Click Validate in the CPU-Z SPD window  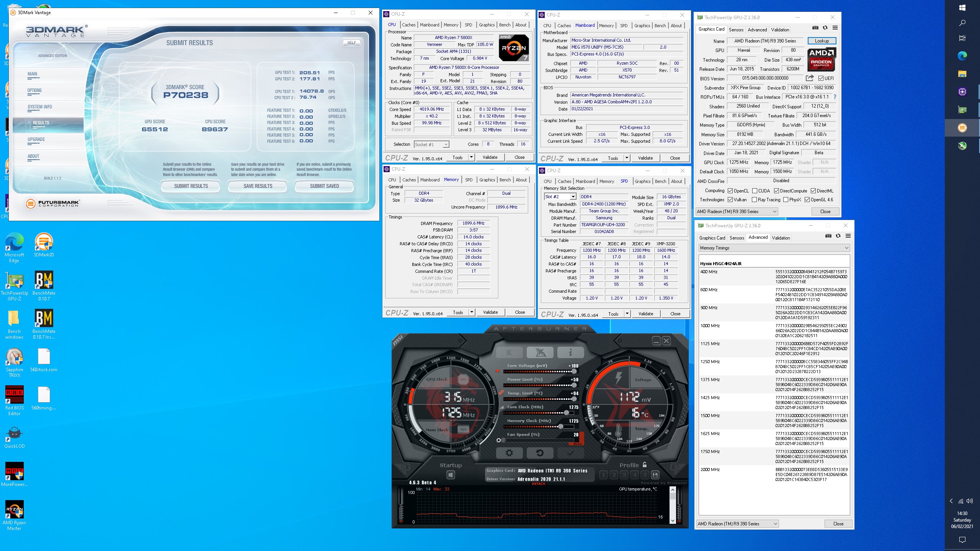coord(645,314)
